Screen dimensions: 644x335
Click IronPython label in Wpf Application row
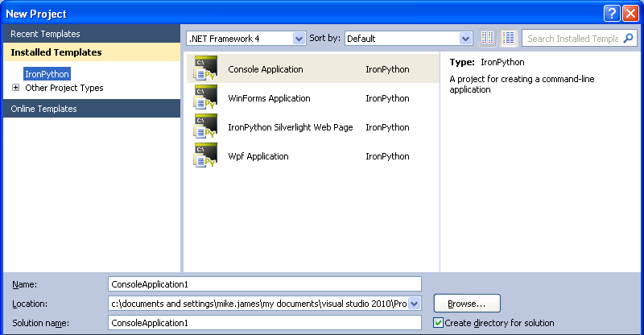[x=387, y=156]
